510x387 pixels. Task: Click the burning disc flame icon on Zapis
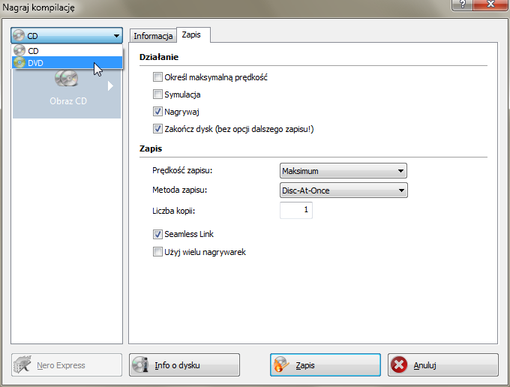point(281,365)
